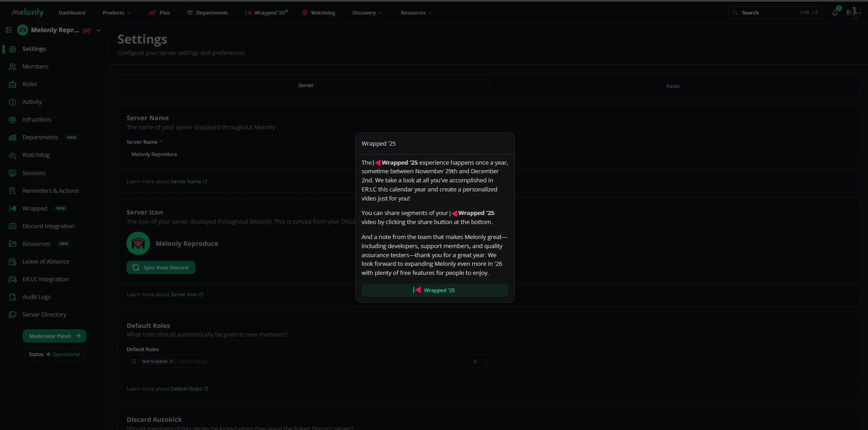Collapse sidebar using panel toggle icon
This screenshot has width=868, height=430.
tap(9, 30)
